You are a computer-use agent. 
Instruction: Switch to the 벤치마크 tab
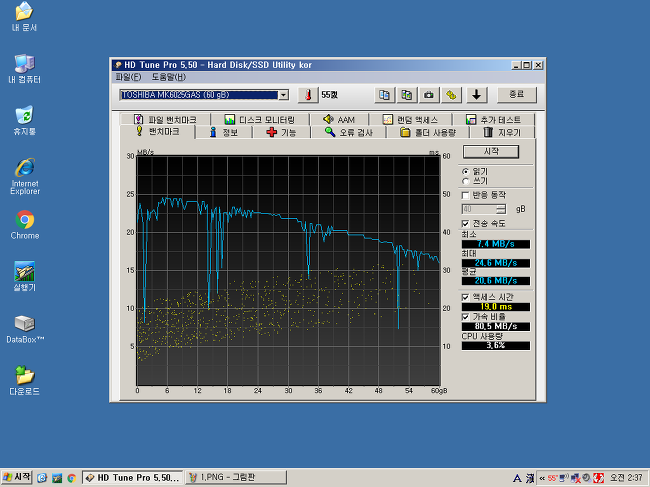coord(158,132)
